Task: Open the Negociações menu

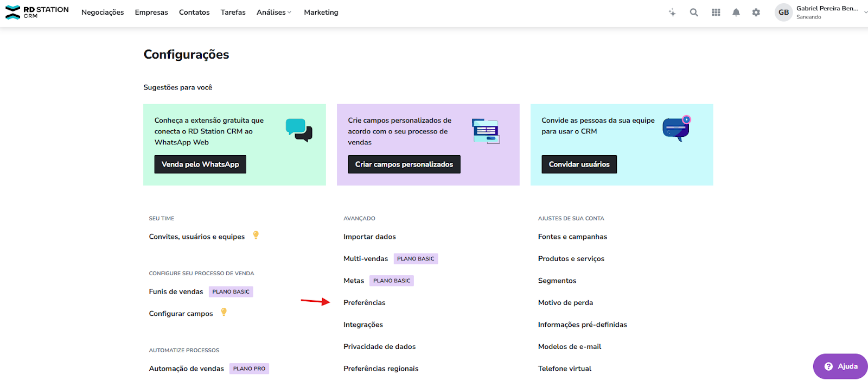Action: 103,12
